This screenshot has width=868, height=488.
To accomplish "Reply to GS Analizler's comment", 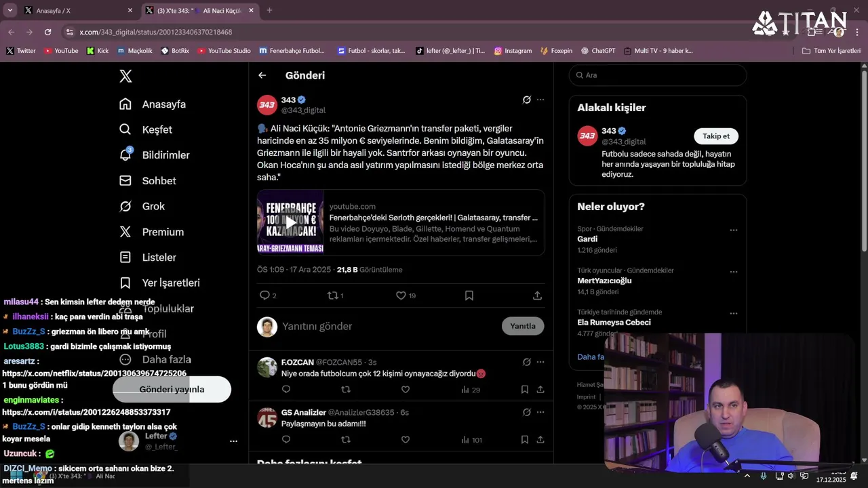I will click(286, 440).
